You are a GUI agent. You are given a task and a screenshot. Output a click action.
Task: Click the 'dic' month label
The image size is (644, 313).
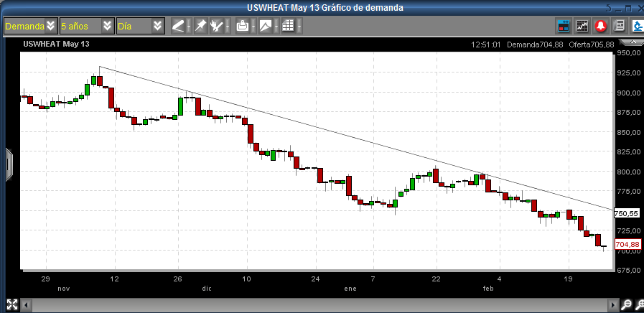[x=207, y=289]
